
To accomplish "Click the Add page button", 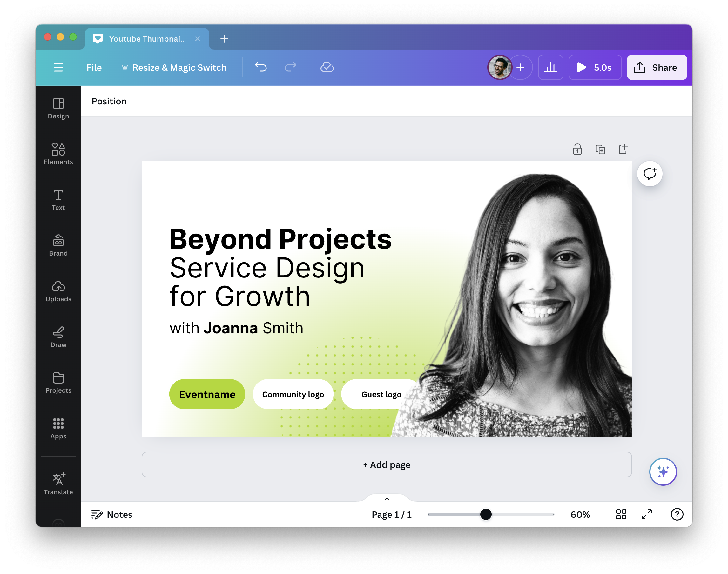I will click(386, 464).
